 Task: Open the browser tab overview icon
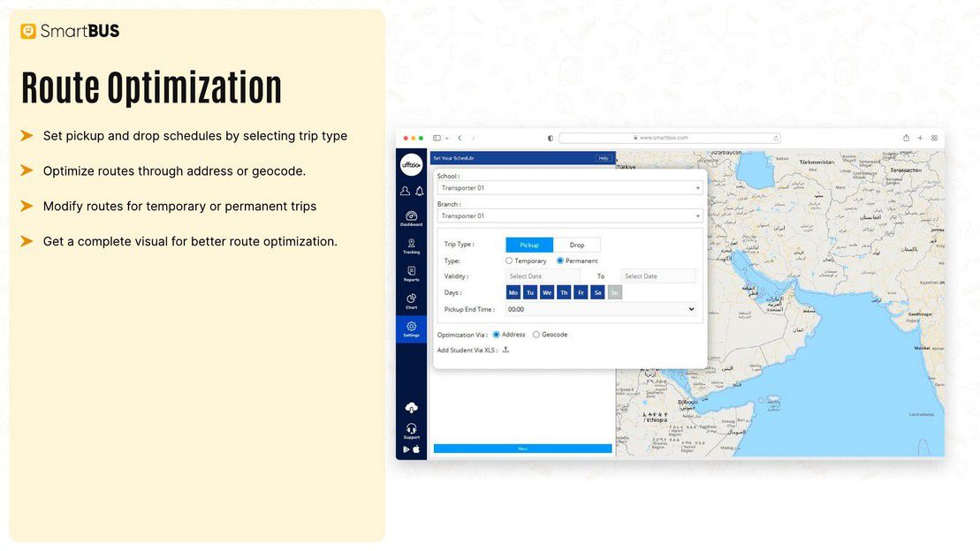tap(934, 138)
